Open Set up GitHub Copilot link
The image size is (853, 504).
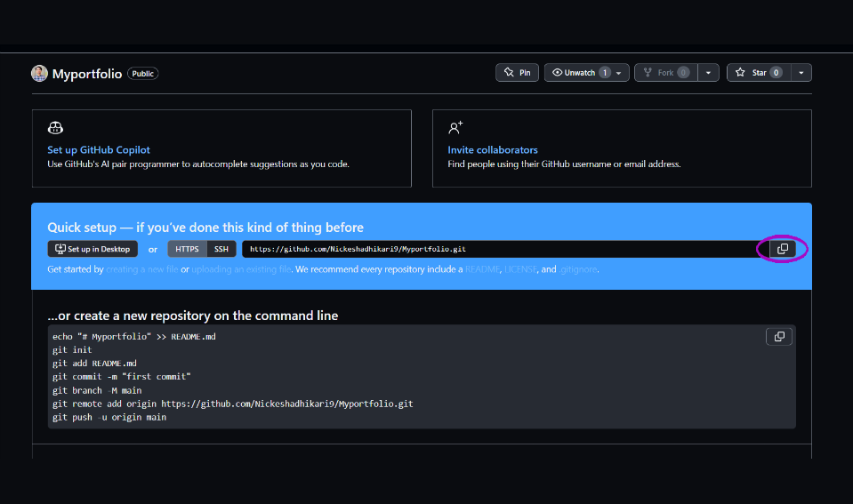pos(99,149)
